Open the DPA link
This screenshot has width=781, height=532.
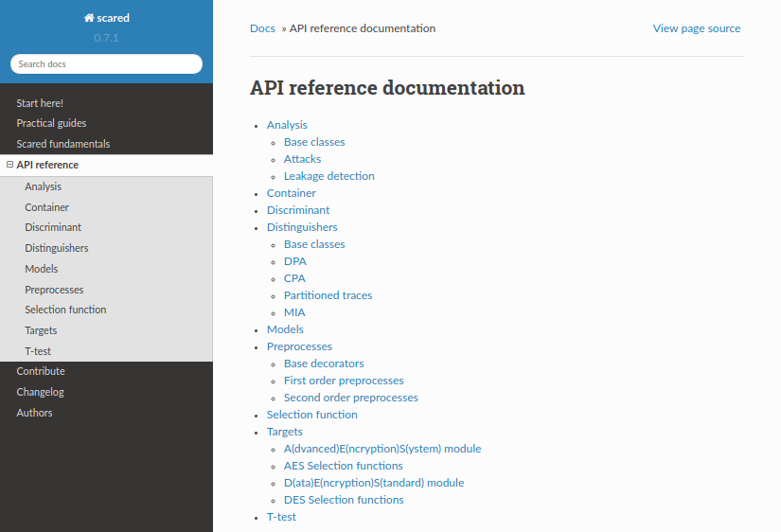coord(295,261)
